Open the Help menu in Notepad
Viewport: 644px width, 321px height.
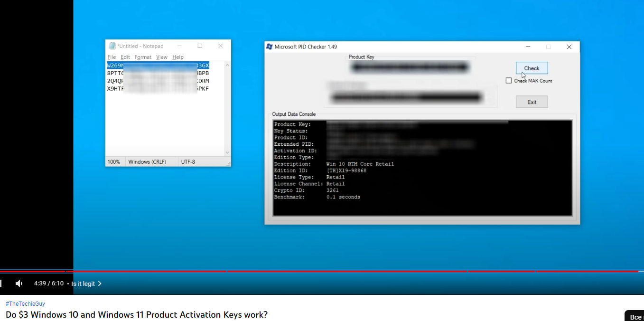coord(178,57)
